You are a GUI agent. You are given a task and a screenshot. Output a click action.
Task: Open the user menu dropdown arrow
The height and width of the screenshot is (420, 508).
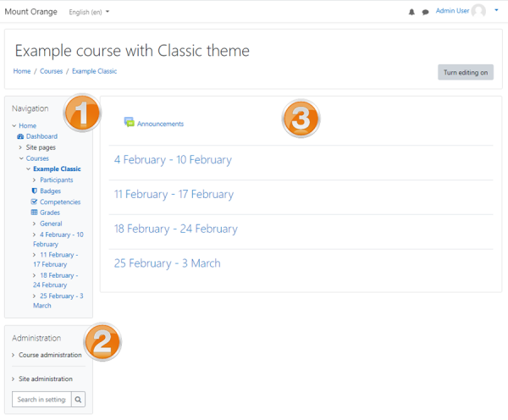point(496,11)
